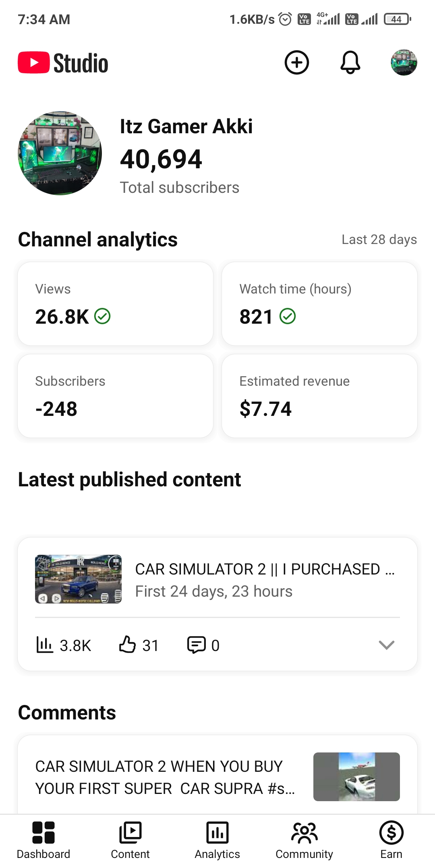Open the account avatar in header
Viewport: 435px width, 868px height.
(404, 62)
